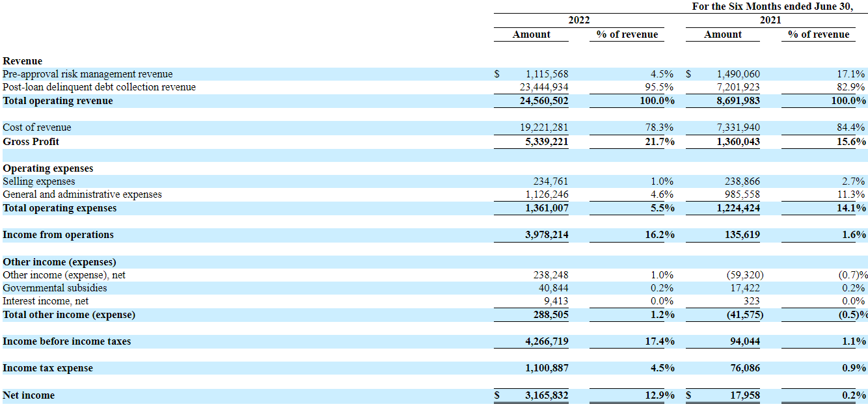The image size is (868, 411).
Task: Click the "Selling expenses" row label
Action: [39, 181]
